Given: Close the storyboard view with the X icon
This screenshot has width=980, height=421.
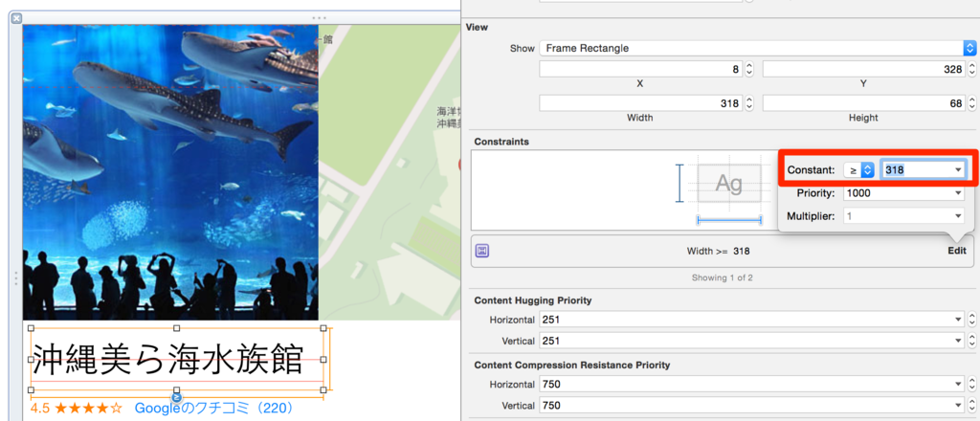Looking at the screenshot, I should [x=17, y=19].
